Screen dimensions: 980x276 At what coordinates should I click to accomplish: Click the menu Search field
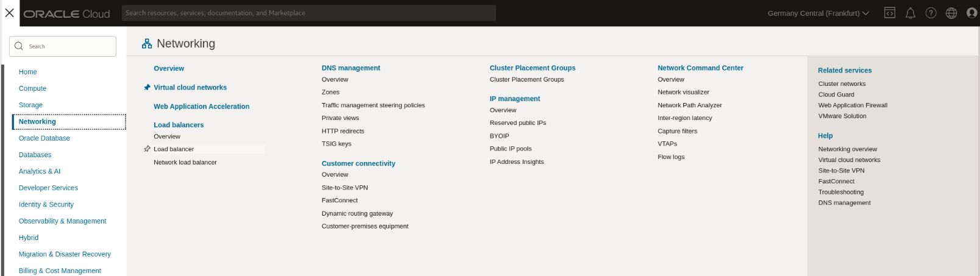tap(63, 46)
